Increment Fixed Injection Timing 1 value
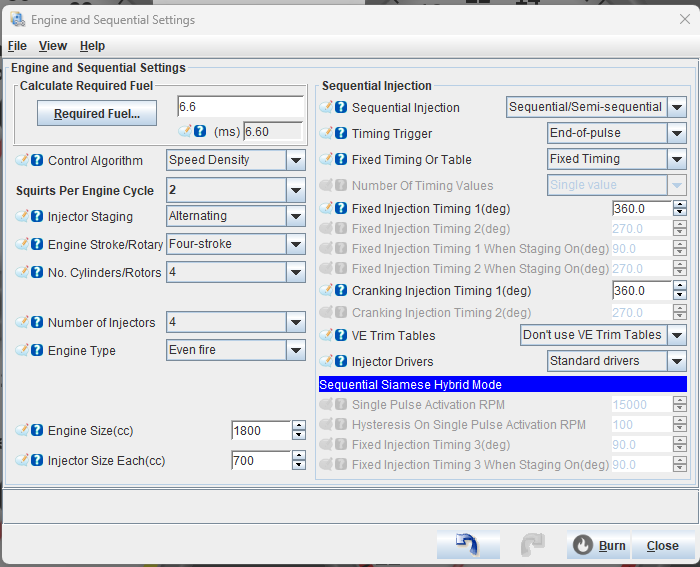 point(680,204)
